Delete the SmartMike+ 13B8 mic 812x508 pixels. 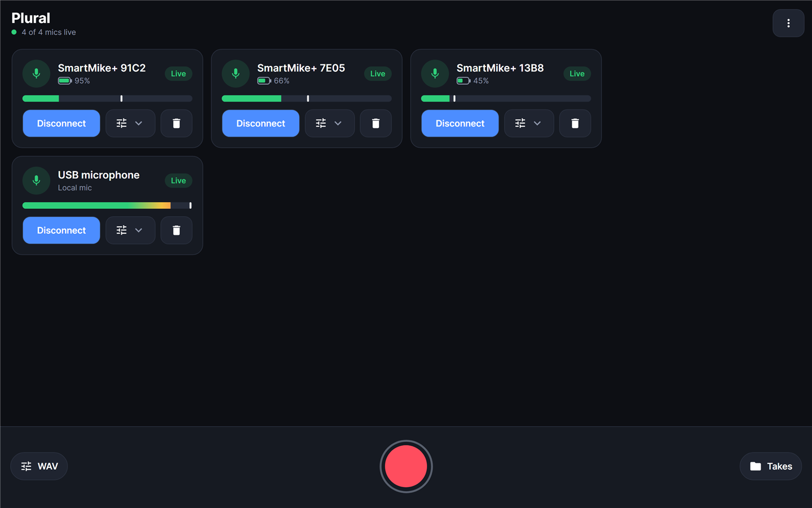point(575,123)
